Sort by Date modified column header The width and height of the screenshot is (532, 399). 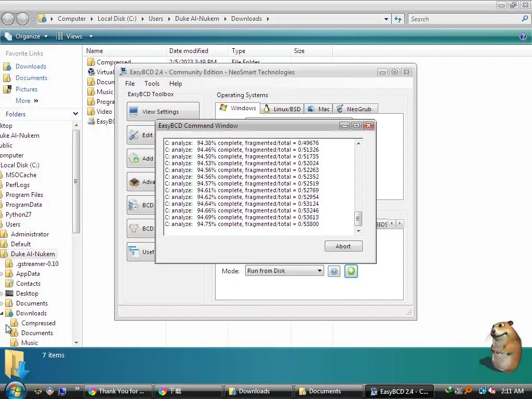point(197,51)
